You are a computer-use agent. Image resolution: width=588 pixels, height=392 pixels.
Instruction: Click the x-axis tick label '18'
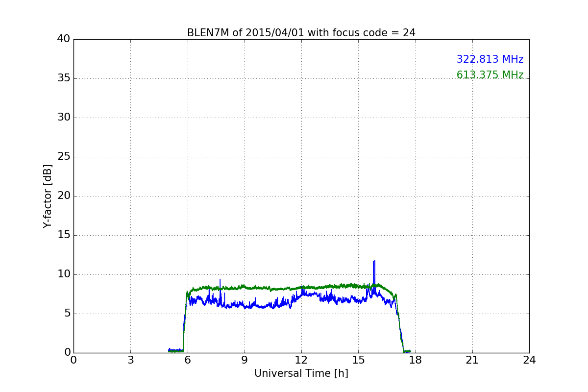tap(416, 360)
